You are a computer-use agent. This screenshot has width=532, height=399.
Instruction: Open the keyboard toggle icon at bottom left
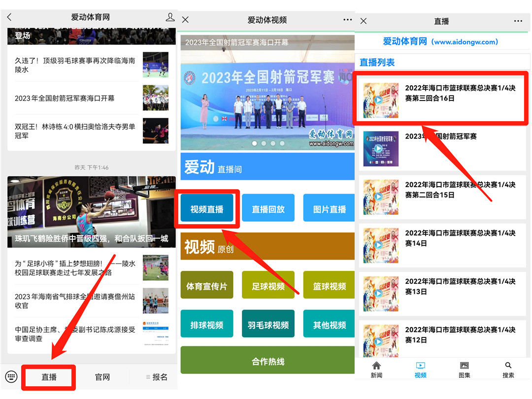pyautogui.click(x=11, y=377)
